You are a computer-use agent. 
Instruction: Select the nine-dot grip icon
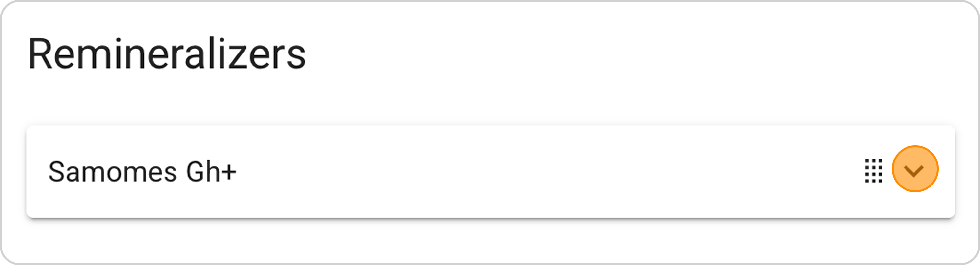[873, 171]
